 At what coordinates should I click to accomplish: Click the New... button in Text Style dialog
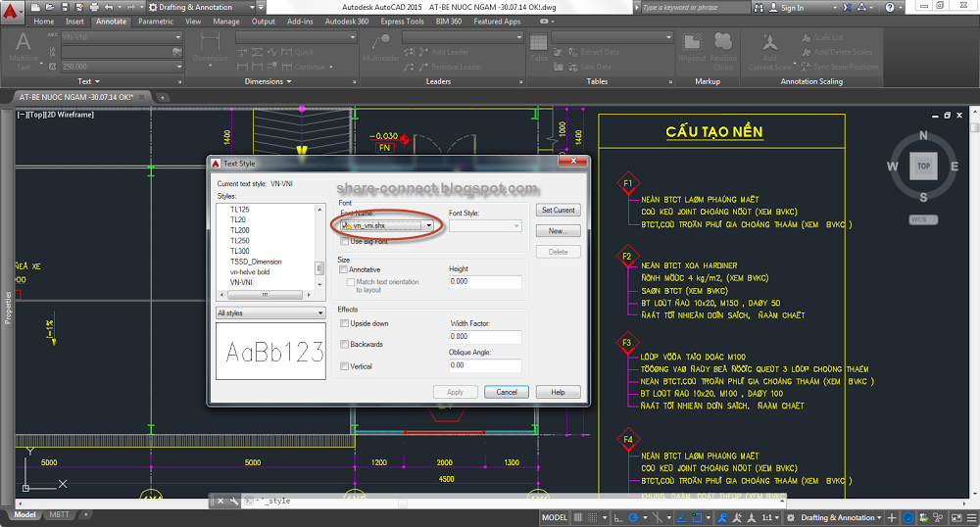coord(559,231)
